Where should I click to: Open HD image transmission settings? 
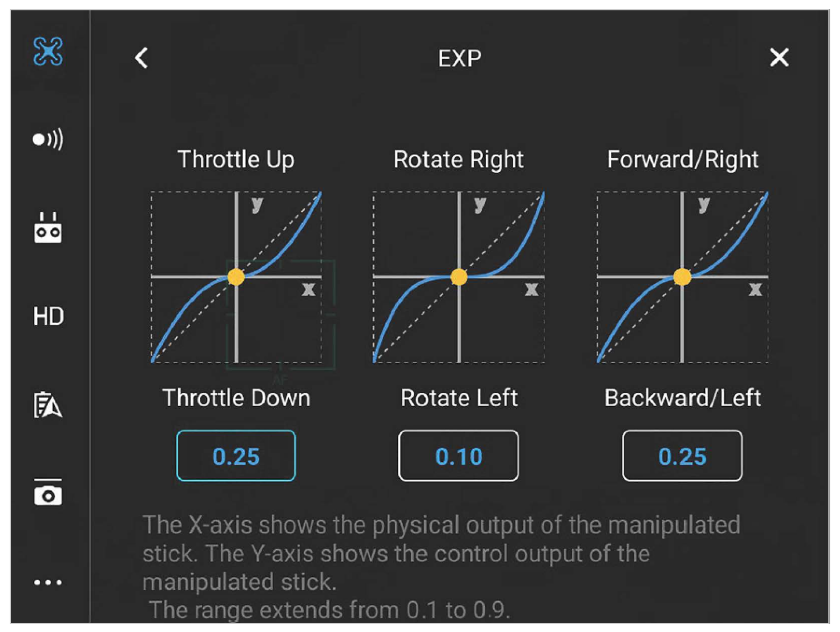[48, 316]
